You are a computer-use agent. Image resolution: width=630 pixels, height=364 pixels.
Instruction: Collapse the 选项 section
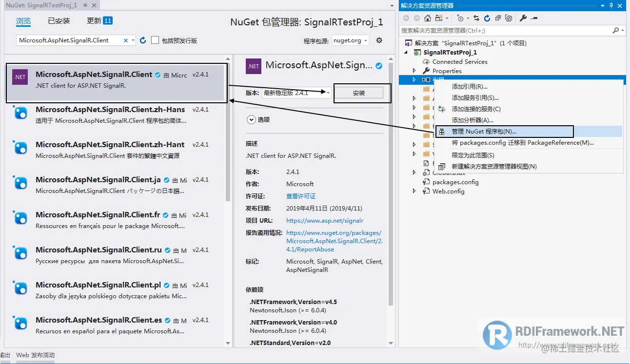coord(251,119)
